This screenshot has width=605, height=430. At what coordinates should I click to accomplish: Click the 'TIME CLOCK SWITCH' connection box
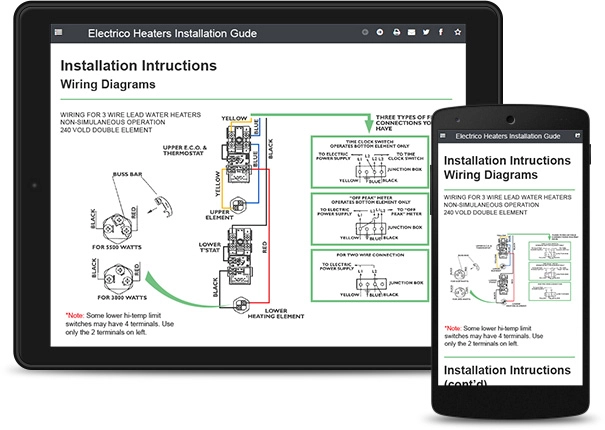click(370, 162)
